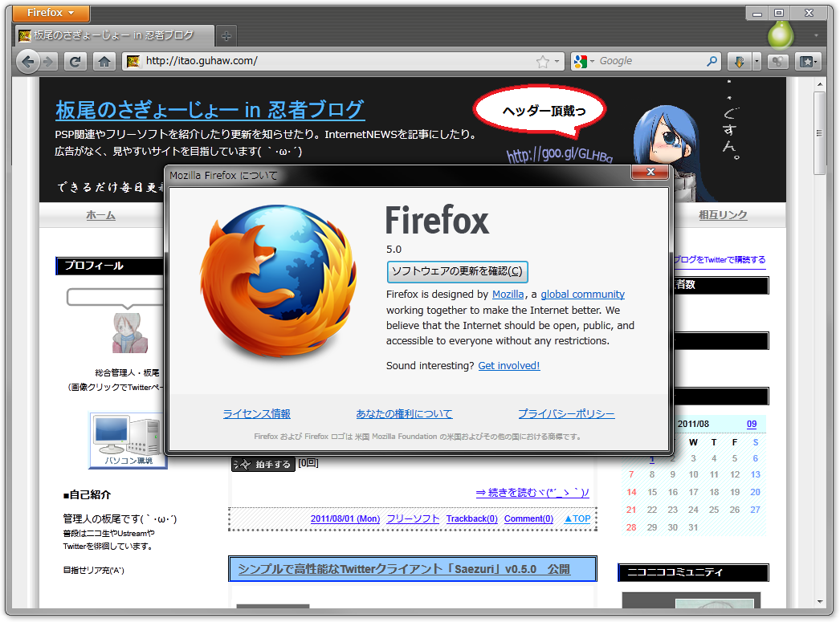Close the Mozilla Firefox について dialog
This screenshot has width=840, height=622.
(651, 172)
